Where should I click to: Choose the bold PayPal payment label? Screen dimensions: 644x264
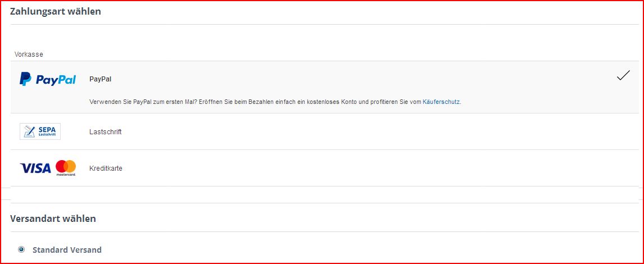pos(101,79)
